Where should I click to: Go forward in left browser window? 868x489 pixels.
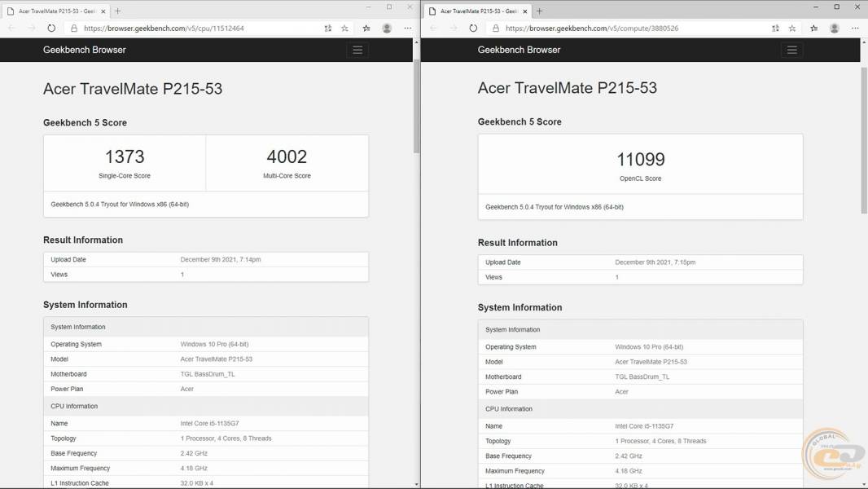tap(32, 29)
